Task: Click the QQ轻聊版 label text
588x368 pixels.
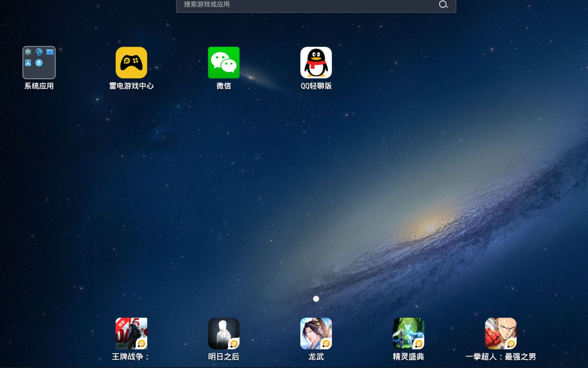Action: (x=316, y=86)
